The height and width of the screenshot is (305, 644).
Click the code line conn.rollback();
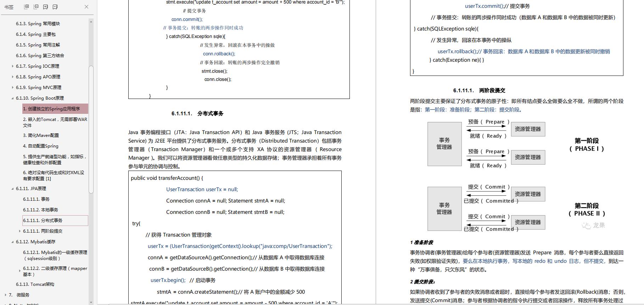point(219,54)
